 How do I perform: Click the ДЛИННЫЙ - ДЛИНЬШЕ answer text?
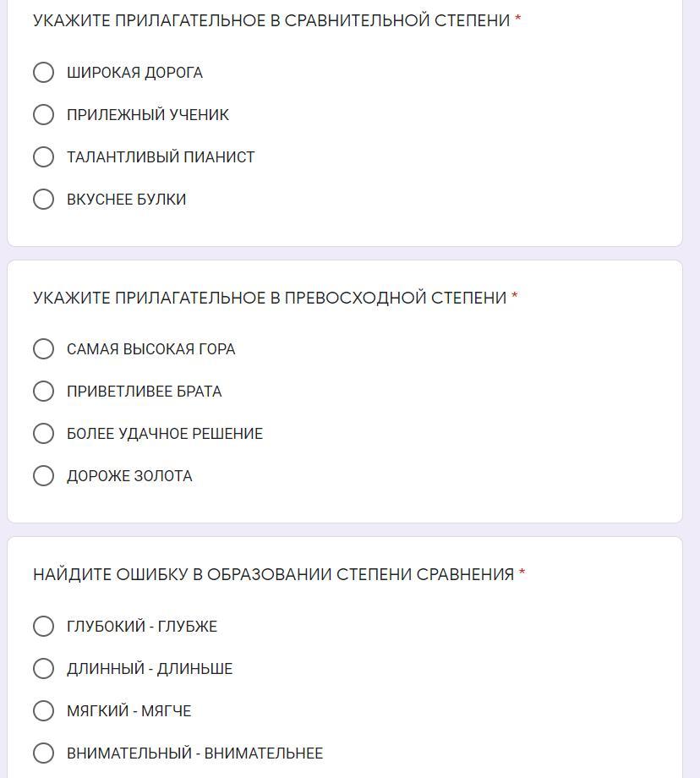150,669
